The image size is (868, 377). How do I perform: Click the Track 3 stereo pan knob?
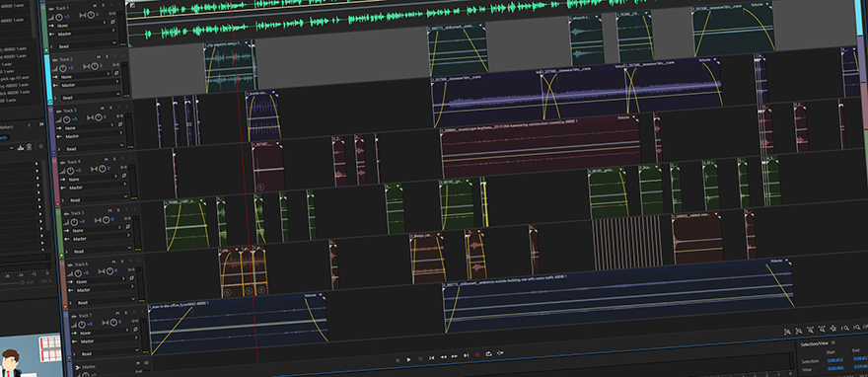click(x=98, y=116)
